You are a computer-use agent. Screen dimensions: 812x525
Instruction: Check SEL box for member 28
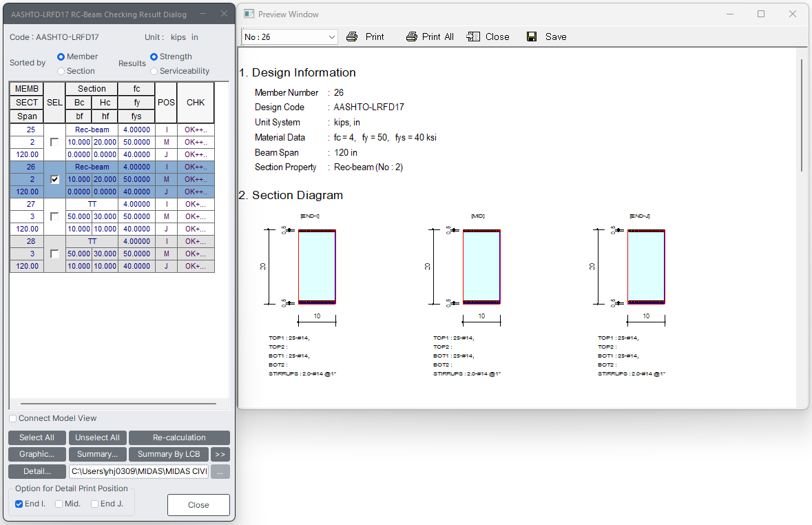point(54,254)
